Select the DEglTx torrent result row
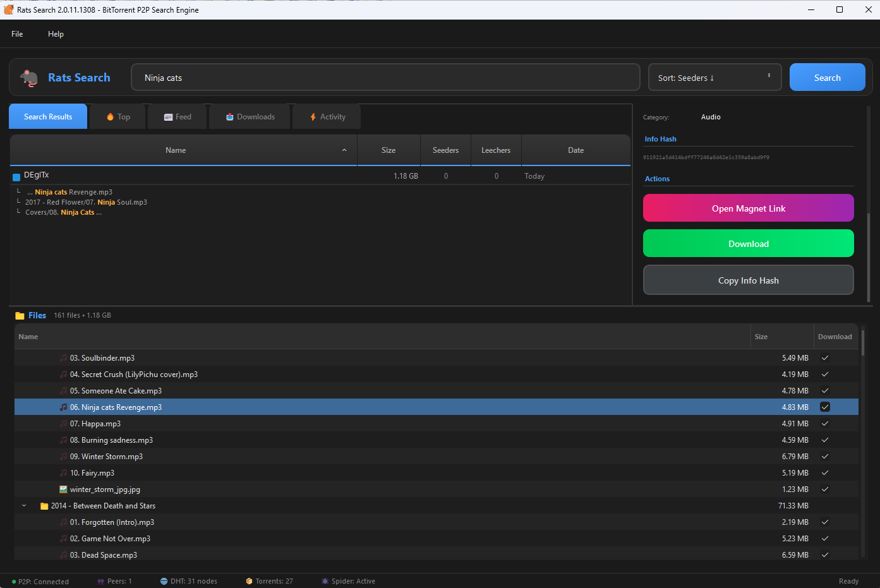Image resolution: width=880 pixels, height=588 pixels. click(x=320, y=176)
